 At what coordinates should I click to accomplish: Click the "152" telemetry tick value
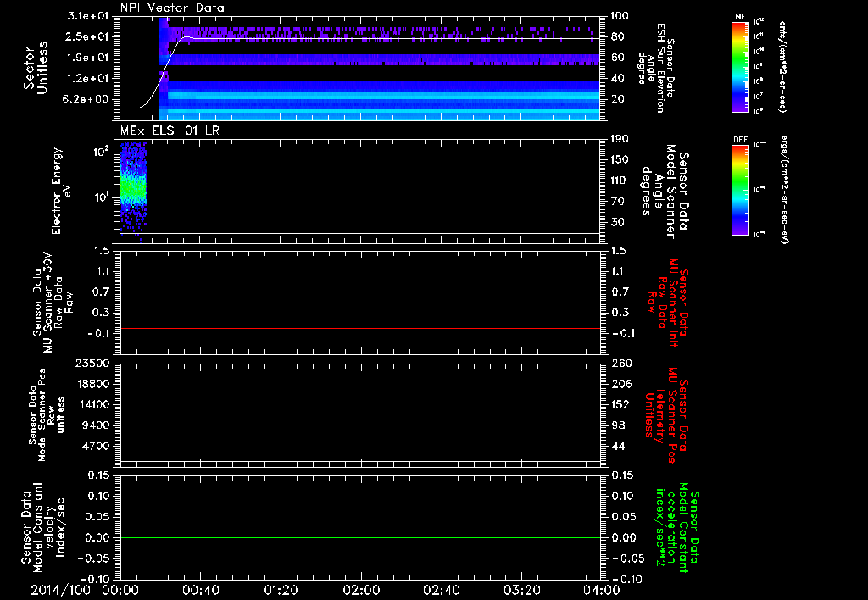[620, 404]
